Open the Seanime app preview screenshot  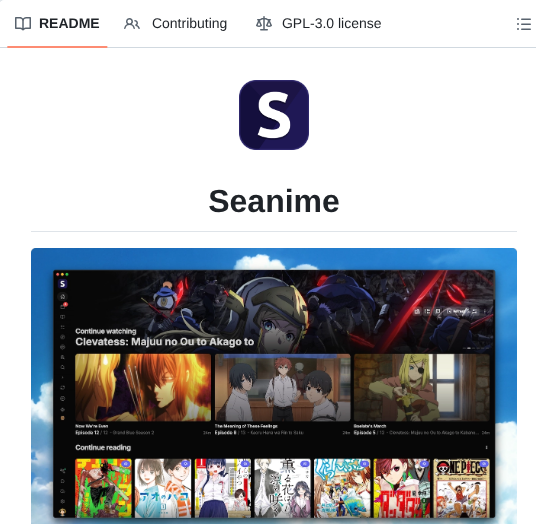[274, 386]
